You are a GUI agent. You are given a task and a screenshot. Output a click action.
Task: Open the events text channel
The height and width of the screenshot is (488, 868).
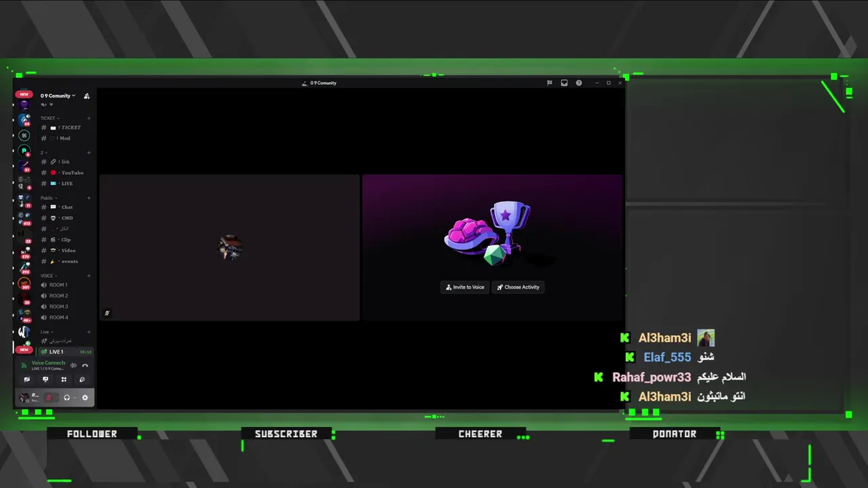(65, 262)
